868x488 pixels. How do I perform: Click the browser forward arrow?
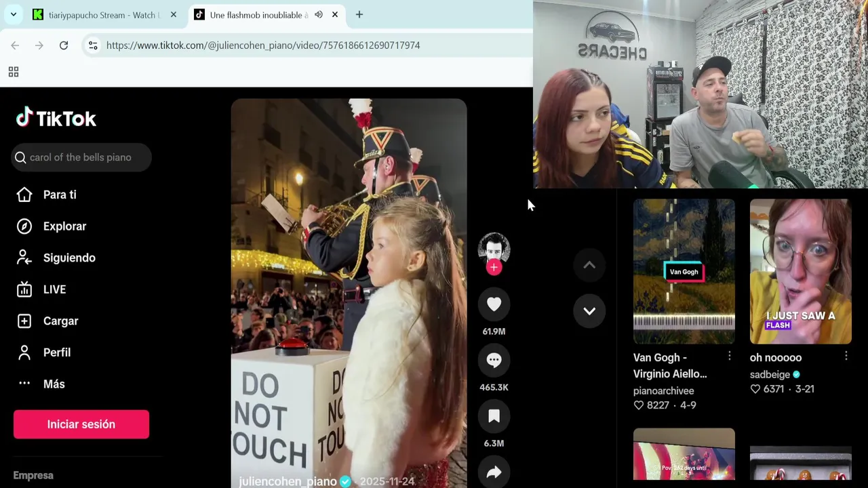39,45
